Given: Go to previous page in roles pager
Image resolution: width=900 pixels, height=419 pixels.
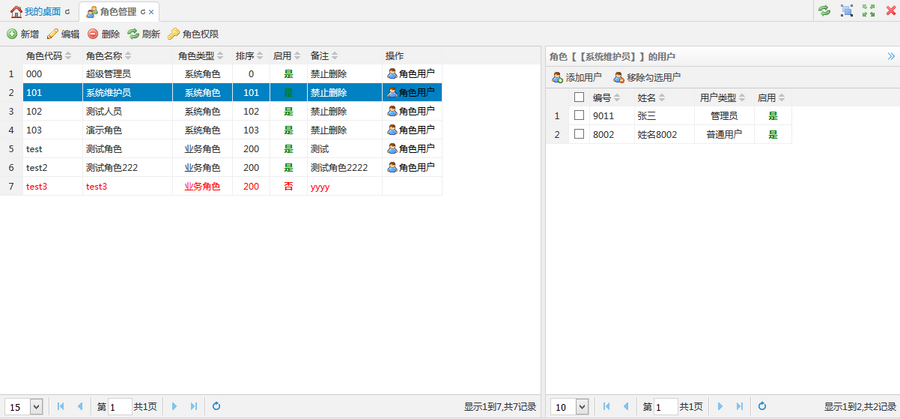Looking at the screenshot, I should [x=80, y=406].
